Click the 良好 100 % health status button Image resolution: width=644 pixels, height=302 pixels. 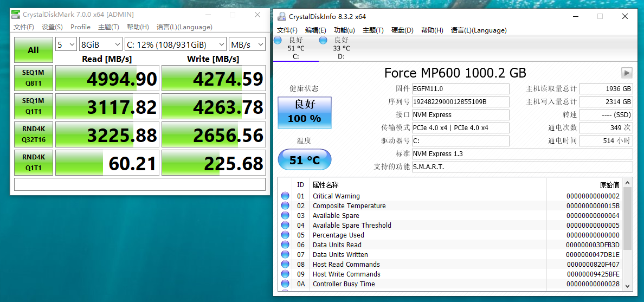(x=304, y=113)
